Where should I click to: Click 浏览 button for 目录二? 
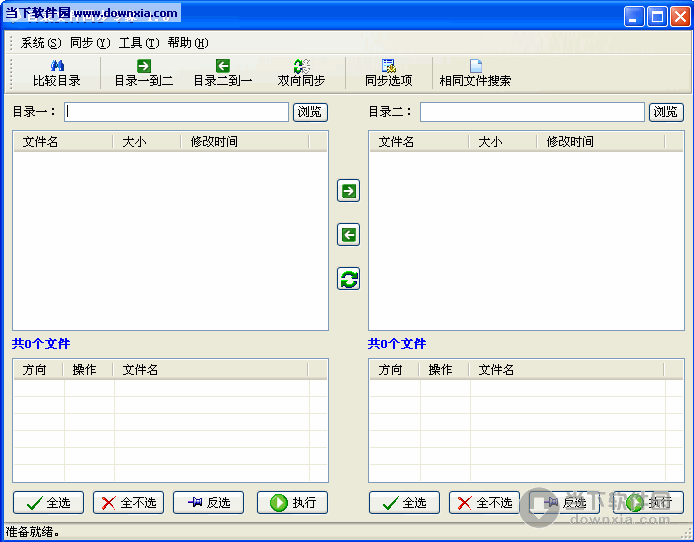click(666, 112)
